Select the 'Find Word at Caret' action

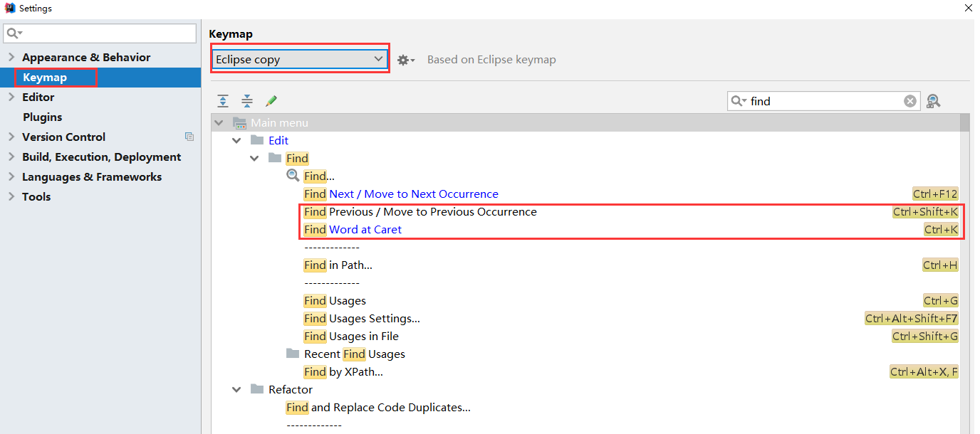coord(353,229)
